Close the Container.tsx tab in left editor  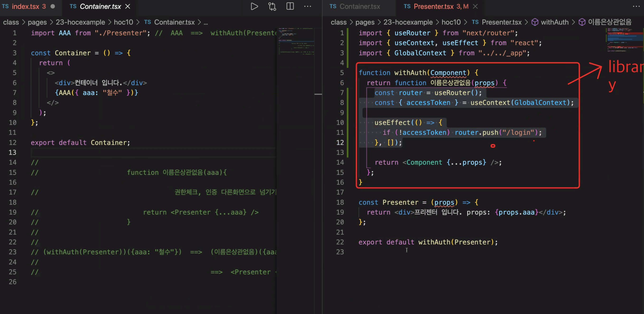pyautogui.click(x=128, y=6)
